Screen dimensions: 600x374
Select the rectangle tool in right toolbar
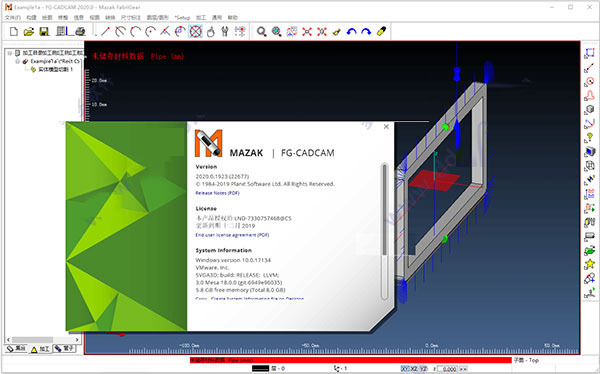point(589,53)
